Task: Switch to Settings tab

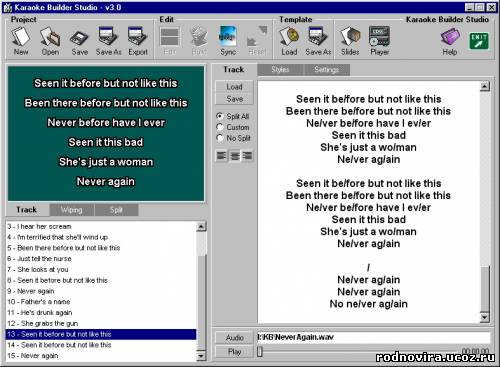Action: point(326,69)
